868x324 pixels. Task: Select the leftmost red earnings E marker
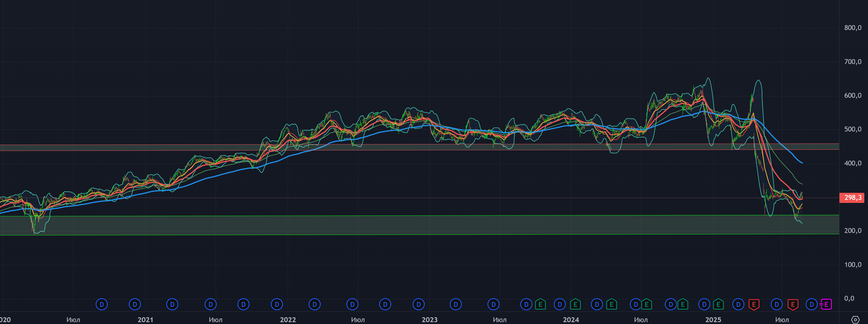coord(754,304)
